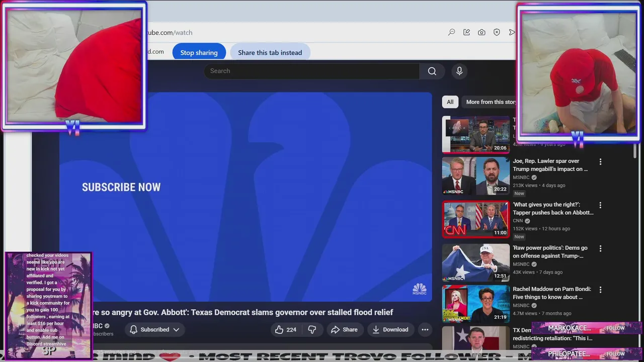Click '43K views • 7 days ago' text

(x=537, y=272)
